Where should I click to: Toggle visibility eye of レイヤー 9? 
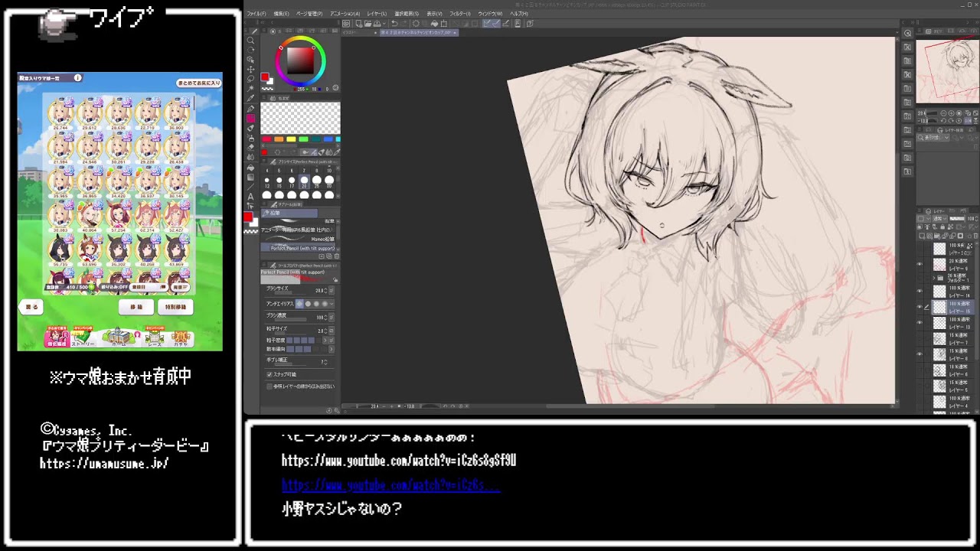click(x=920, y=264)
